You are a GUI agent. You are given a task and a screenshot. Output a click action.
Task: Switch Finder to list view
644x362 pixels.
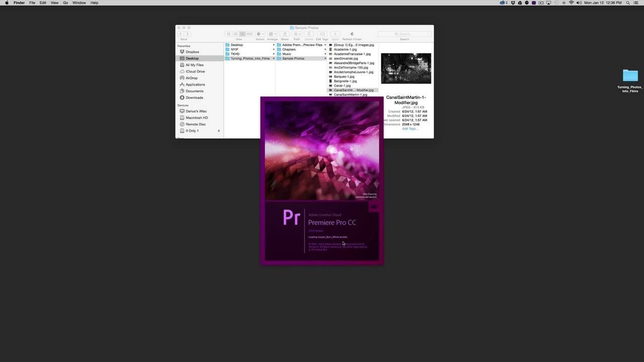[x=235, y=34]
